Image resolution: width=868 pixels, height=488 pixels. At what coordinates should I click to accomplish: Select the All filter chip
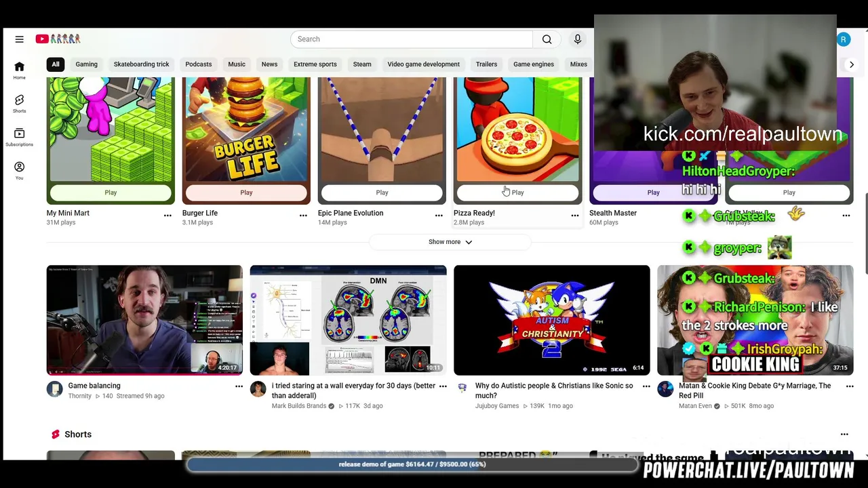56,64
